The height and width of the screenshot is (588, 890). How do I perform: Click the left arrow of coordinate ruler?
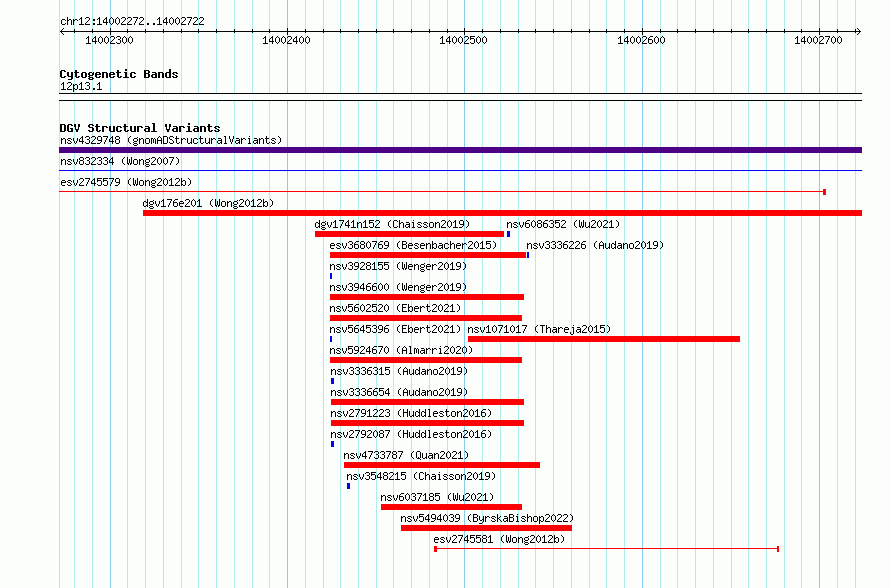[62, 31]
